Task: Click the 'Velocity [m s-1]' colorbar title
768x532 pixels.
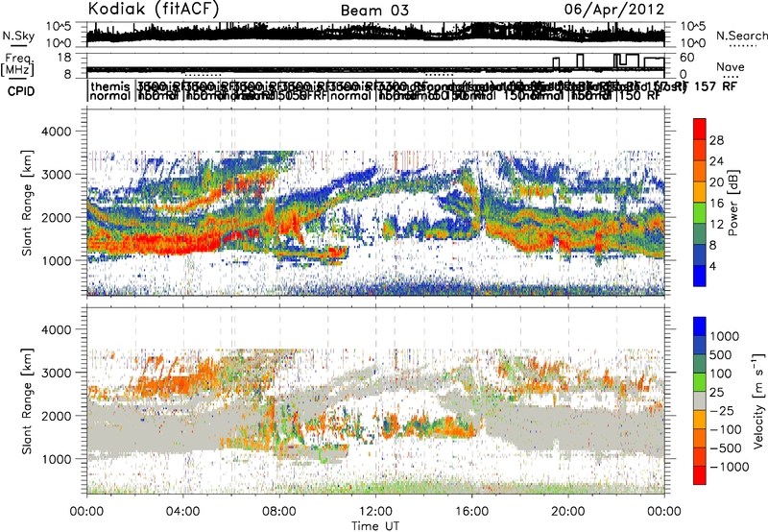Action: [x=758, y=400]
